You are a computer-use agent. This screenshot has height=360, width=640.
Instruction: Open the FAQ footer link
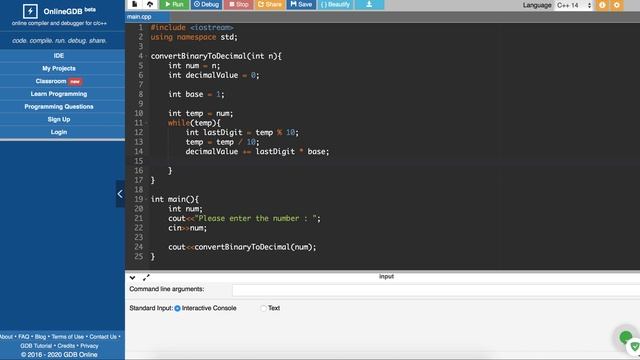point(24,337)
